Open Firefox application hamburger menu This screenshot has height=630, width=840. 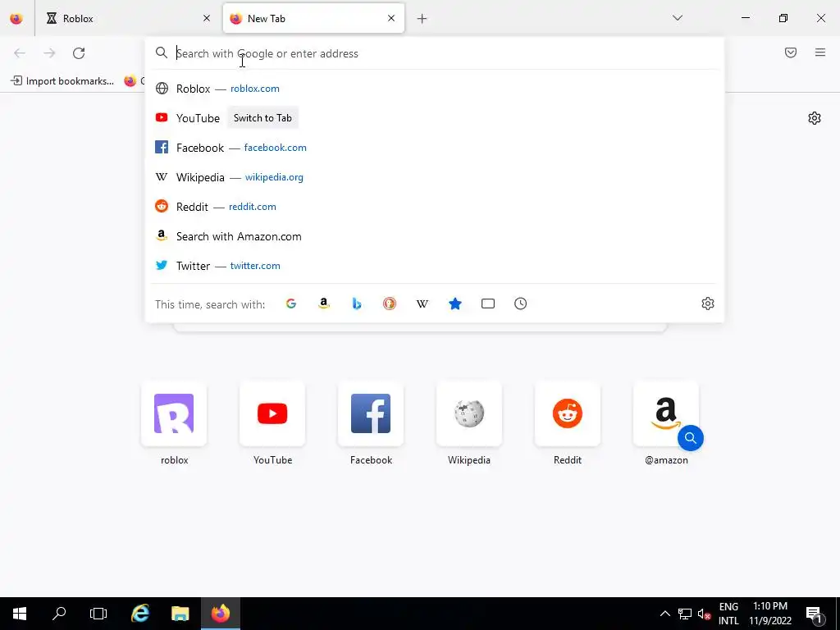(820, 52)
